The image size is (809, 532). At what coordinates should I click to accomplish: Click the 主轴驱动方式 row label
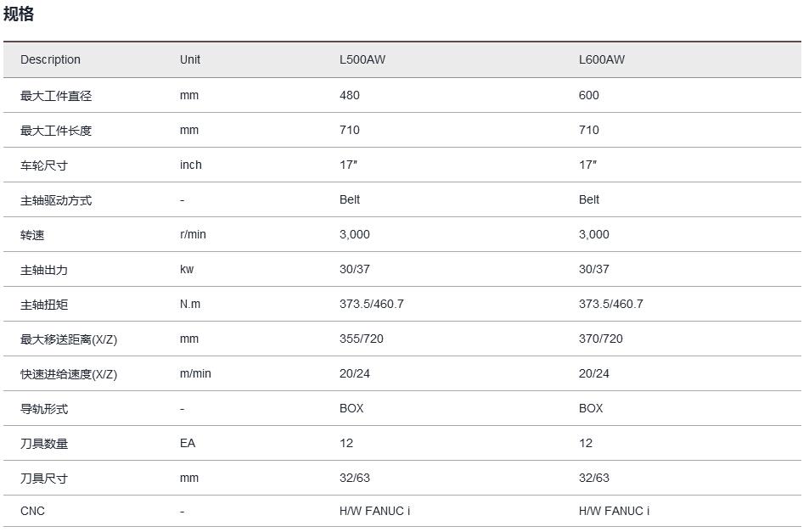56,200
